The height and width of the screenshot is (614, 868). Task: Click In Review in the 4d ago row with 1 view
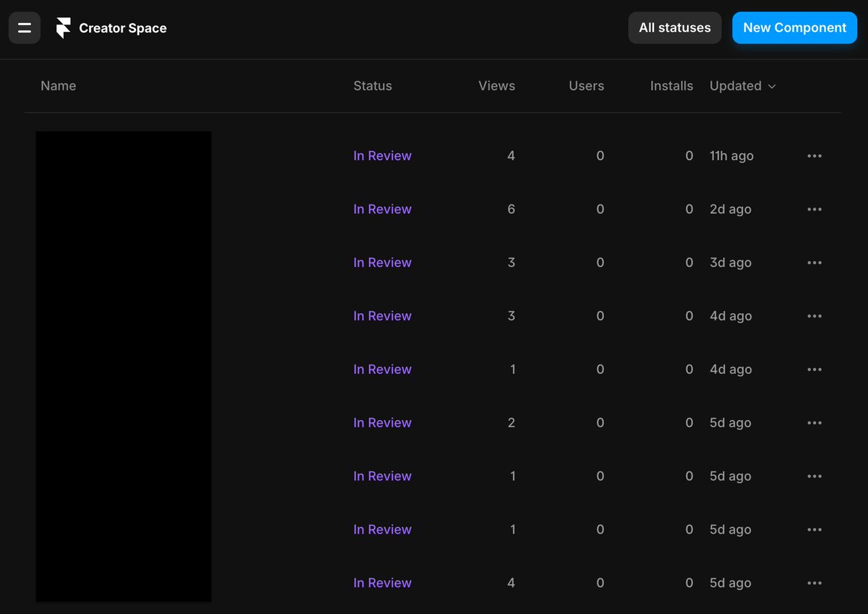tap(382, 370)
